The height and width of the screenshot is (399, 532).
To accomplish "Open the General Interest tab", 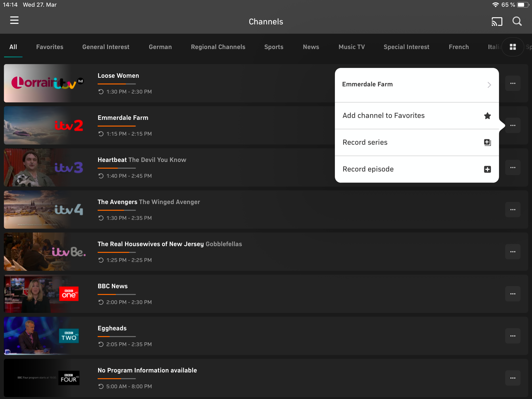I will (x=106, y=47).
